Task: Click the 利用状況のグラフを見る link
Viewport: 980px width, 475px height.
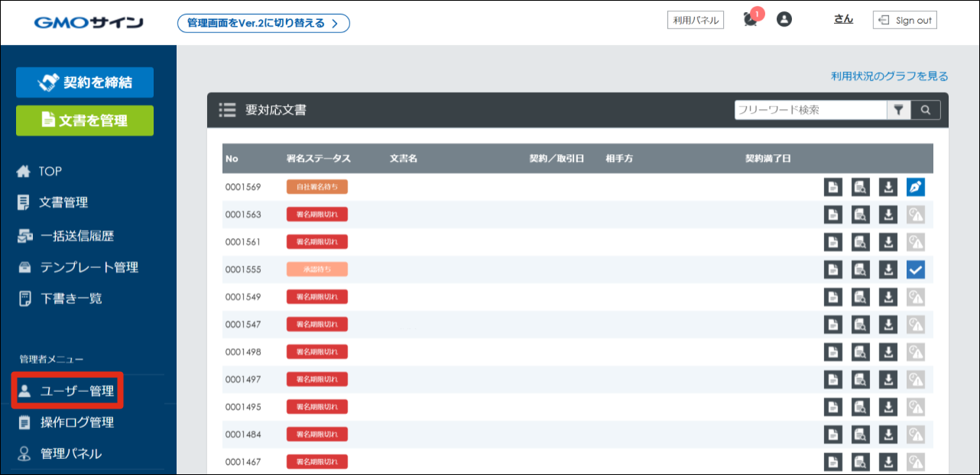Action: (889, 76)
